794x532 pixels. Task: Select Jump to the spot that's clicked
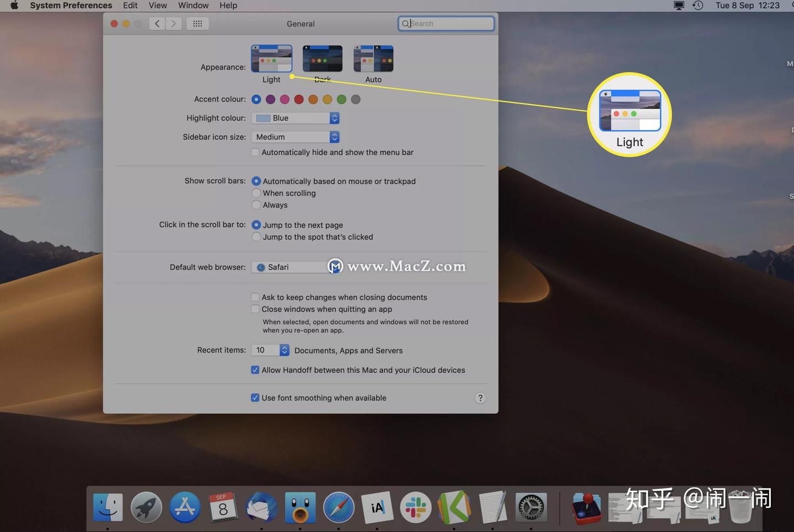click(256, 237)
